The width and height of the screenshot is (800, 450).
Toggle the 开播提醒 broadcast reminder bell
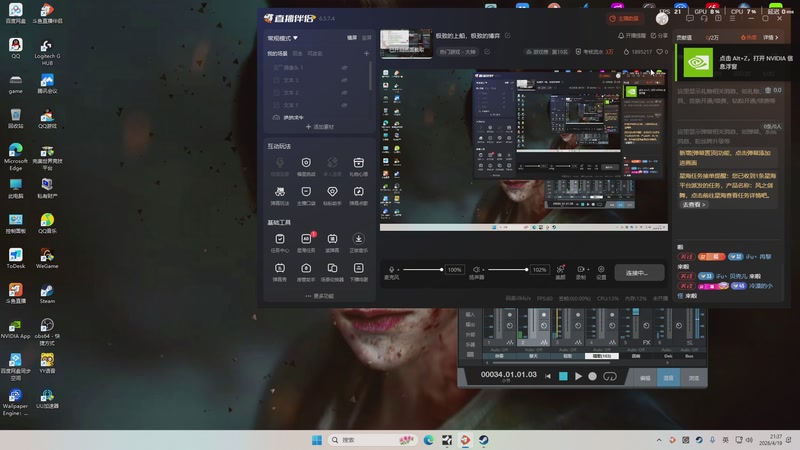(632, 36)
